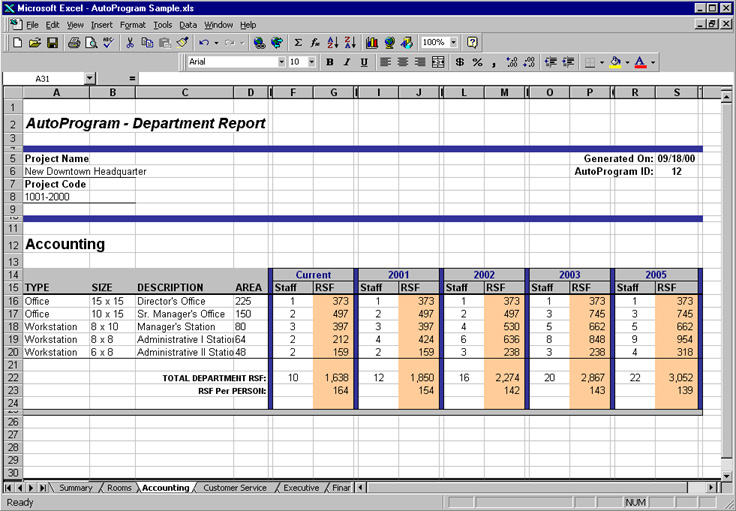The width and height of the screenshot is (736, 511).
Task: Apply the Currency style format
Action: (459, 62)
